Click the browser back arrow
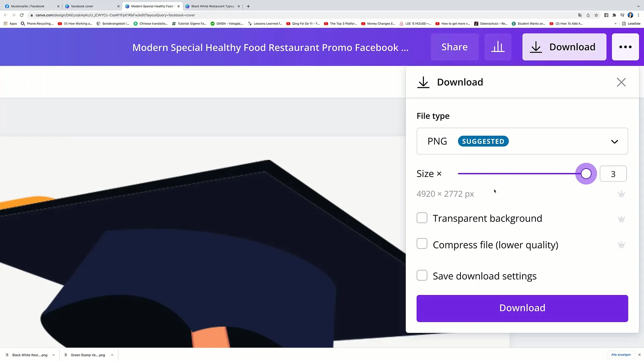The height and width of the screenshot is (362, 644). click(x=5, y=15)
